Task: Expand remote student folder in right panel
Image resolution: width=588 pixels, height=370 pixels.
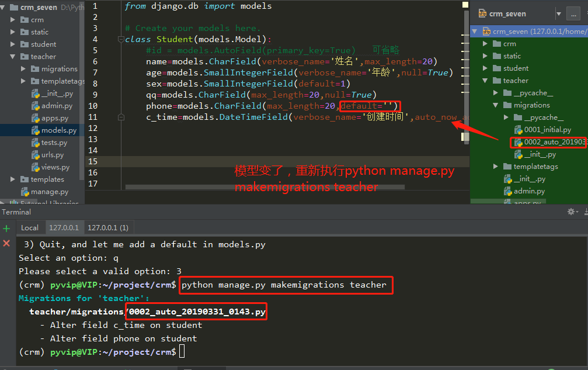Action: pos(485,68)
